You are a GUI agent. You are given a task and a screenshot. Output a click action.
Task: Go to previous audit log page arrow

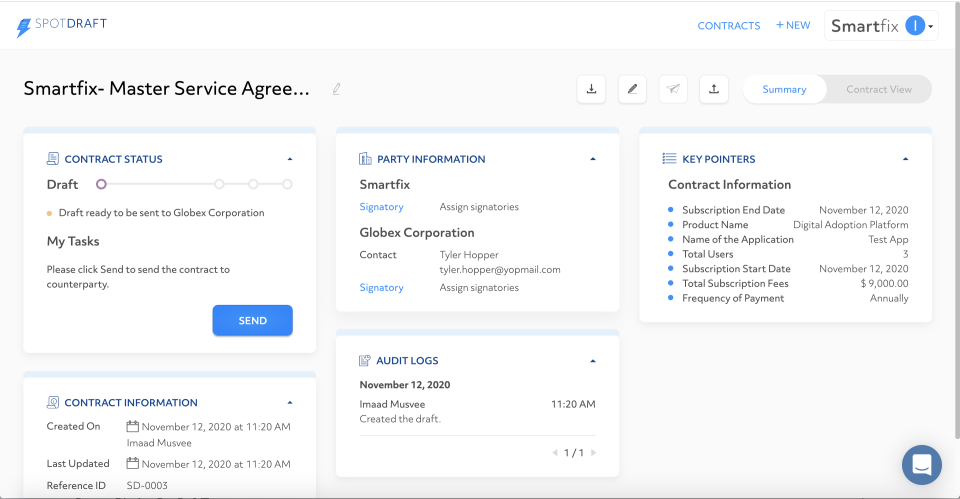coord(556,453)
